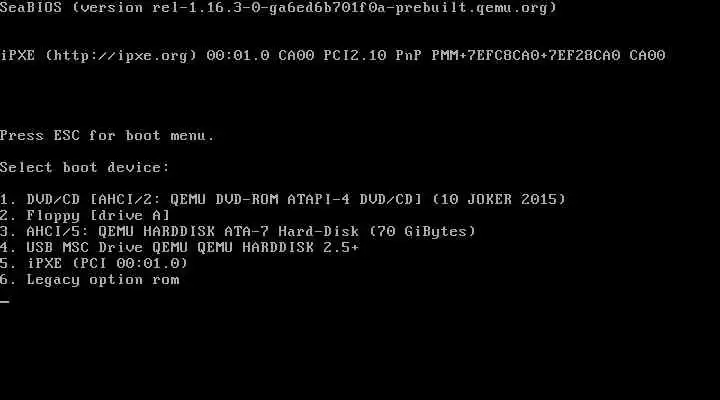Choose the Legacy option rom entry
Image resolution: width=720 pixels, height=400 pixels.
90,280
